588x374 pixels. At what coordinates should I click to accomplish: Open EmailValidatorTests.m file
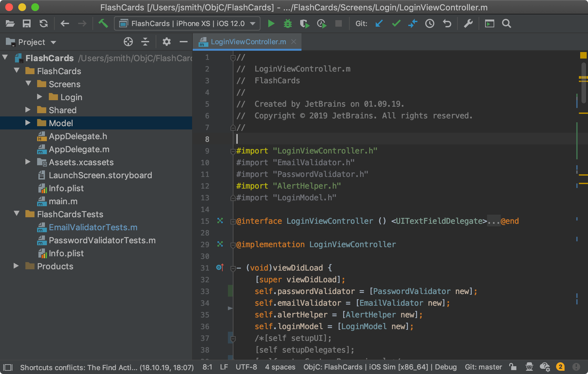[x=93, y=227]
